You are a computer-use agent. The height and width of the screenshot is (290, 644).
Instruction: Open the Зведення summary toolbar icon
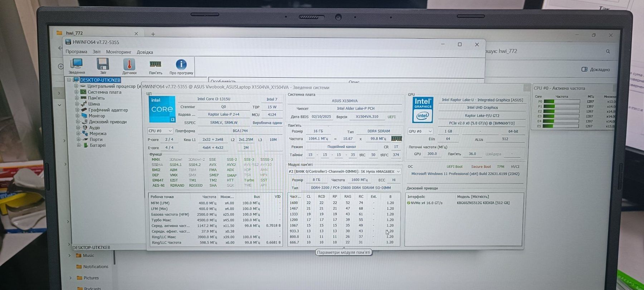(77, 64)
